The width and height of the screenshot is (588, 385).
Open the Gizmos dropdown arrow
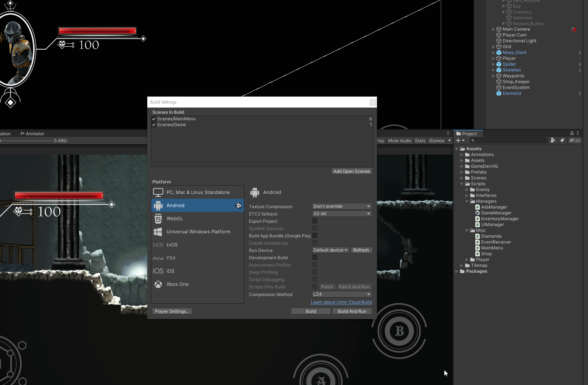tap(449, 141)
